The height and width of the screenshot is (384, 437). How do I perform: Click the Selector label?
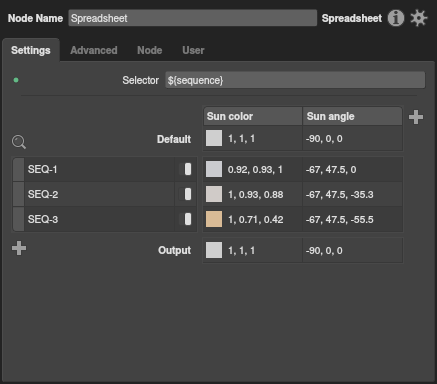[140, 80]
